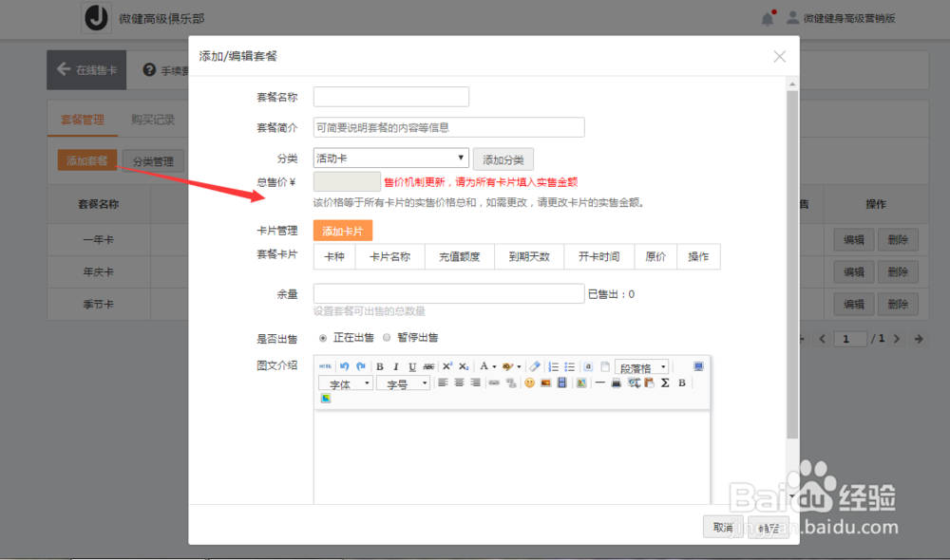The height and width of the screenshot is (560, 950).
Task: Close the 添加/编辑套餐 dialog
Action: point(780,57)
